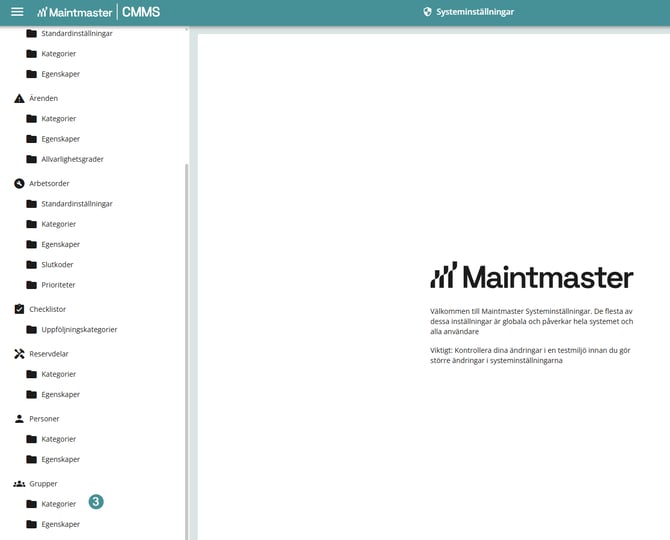The height and width of the screenshot is (540, 670).
Task: Click folder icon beside Slutkoder
Action: coord(32,264)
